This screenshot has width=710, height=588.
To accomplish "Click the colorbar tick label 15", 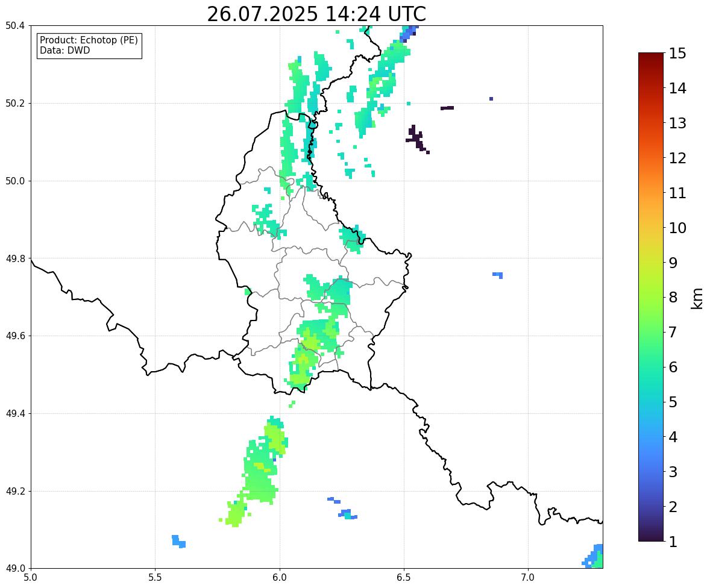I will click(x=677, y=54).
